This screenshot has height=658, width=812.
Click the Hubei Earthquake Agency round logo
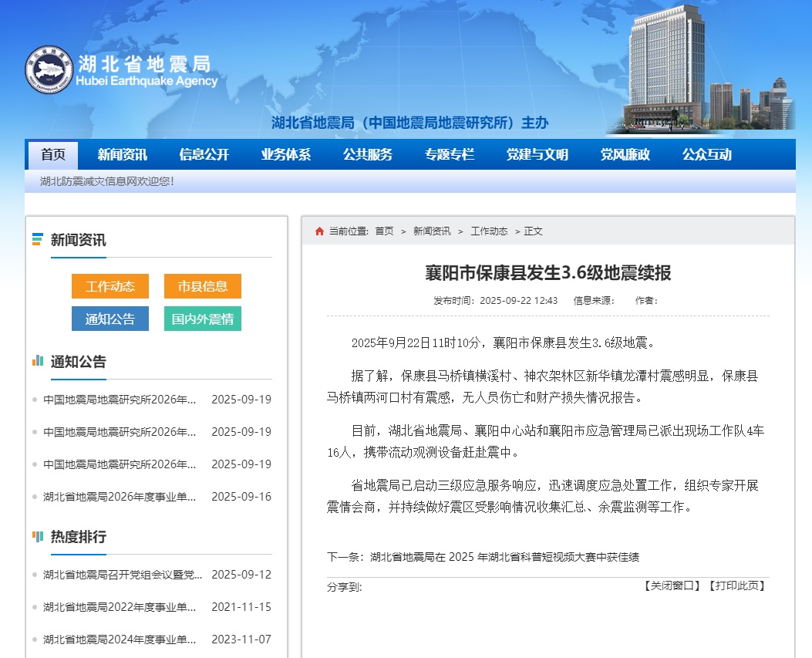49,70
